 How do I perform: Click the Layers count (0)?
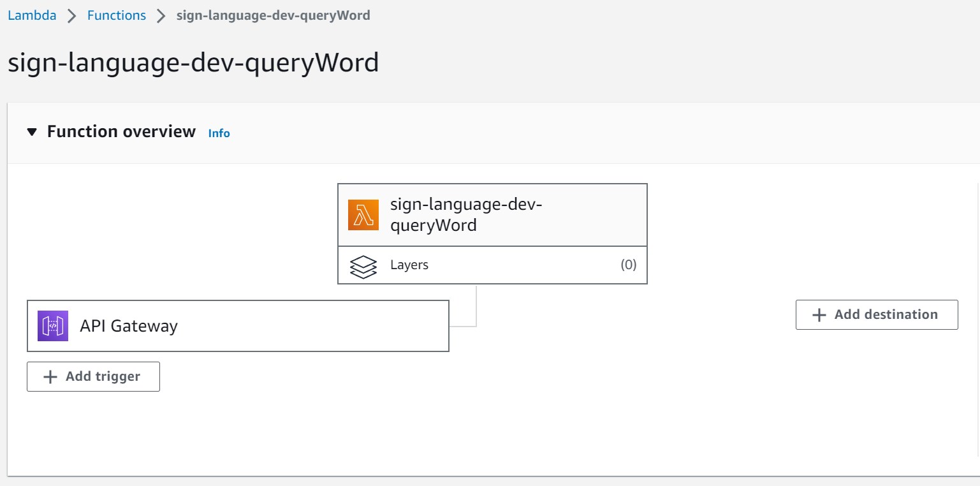click(628, 265)
